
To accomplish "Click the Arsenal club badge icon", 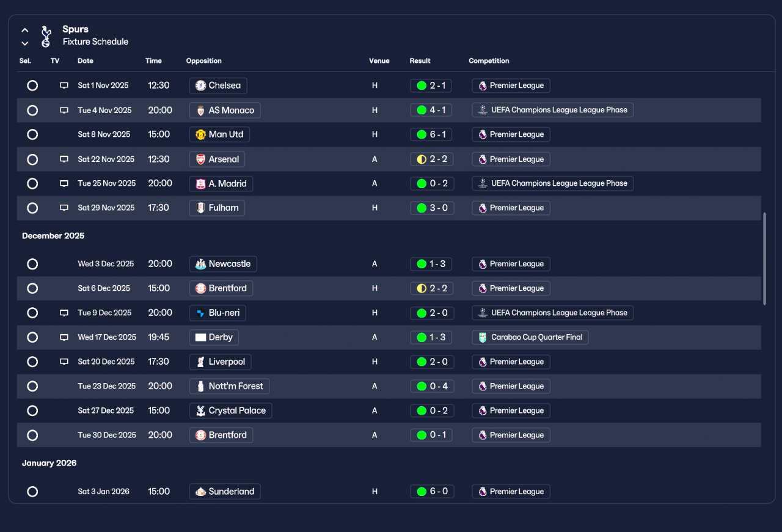I will [x=200, y=159].
